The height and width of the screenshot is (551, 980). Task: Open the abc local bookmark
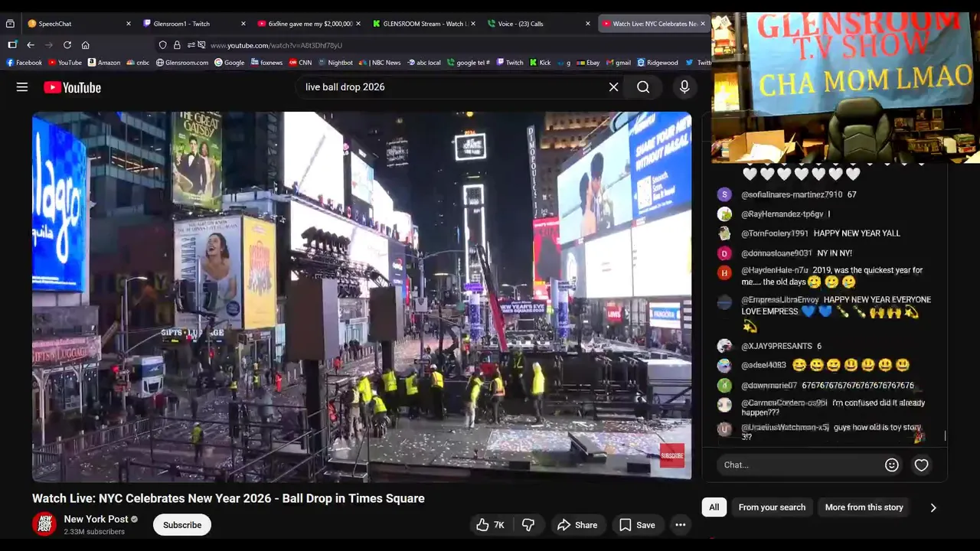point(425,63)
